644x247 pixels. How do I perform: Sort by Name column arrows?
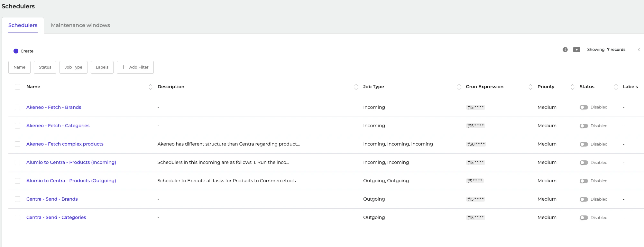tap(150, 87)
